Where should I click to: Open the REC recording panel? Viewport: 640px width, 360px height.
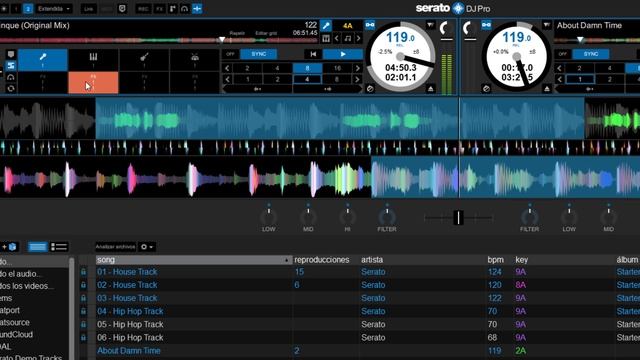[143, 9]
